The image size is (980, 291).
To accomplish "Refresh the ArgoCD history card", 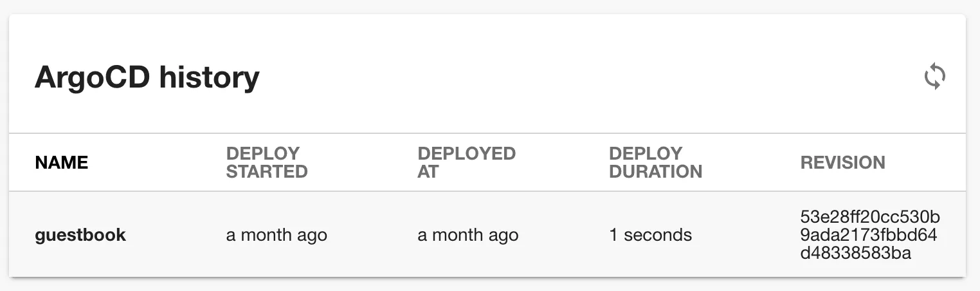I will [x=934, y=77].
